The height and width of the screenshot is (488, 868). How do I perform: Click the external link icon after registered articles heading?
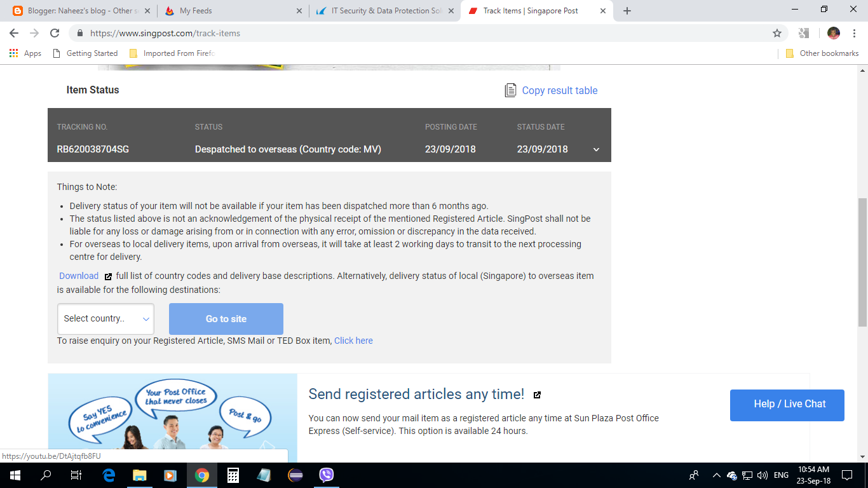pos(537,395)
